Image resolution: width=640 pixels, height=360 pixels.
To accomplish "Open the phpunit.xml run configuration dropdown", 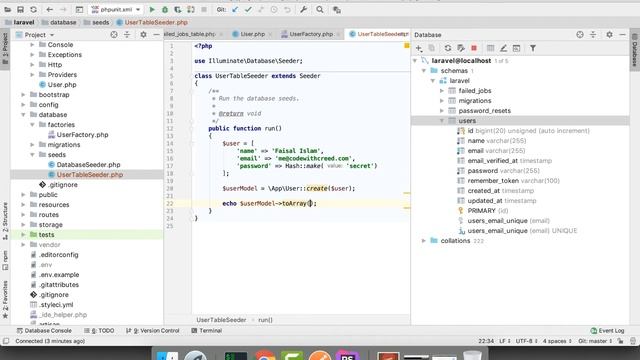I will tap(116, 9).
